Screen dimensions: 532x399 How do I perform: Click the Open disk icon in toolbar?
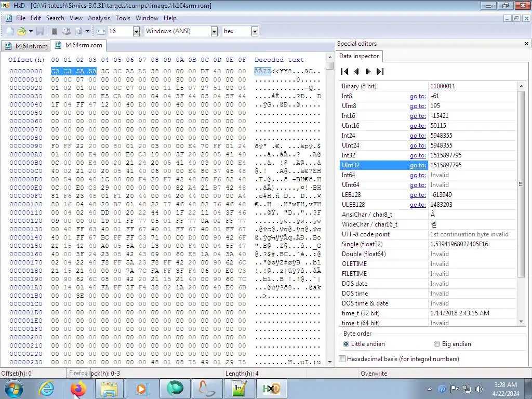point(66,31)
